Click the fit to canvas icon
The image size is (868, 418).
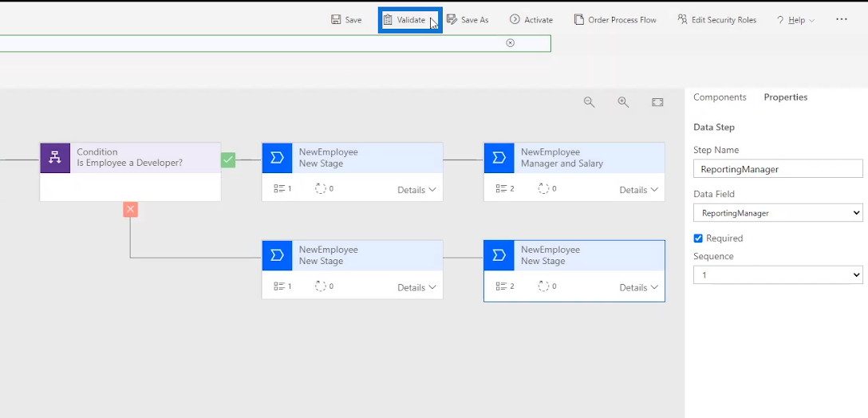pyautogui.click(x=657, y=102)
